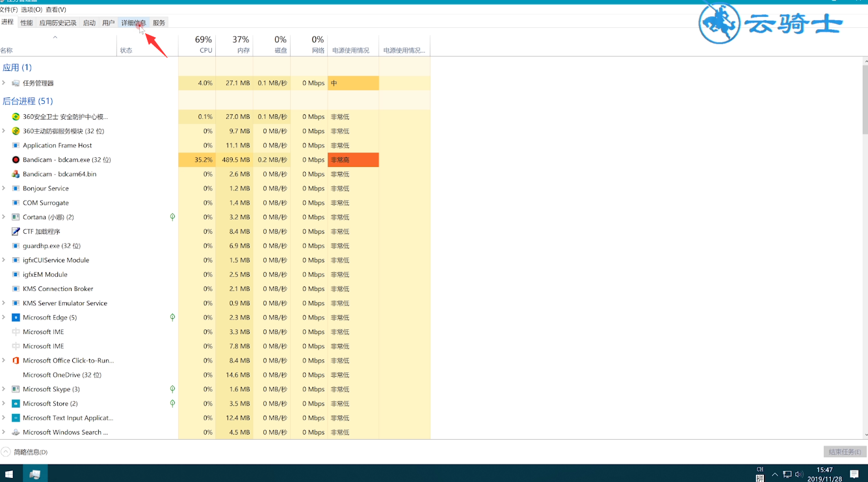Click the 360安全卫士 安全防护中心 icon
868x482 pixels.
pos(16,117)
